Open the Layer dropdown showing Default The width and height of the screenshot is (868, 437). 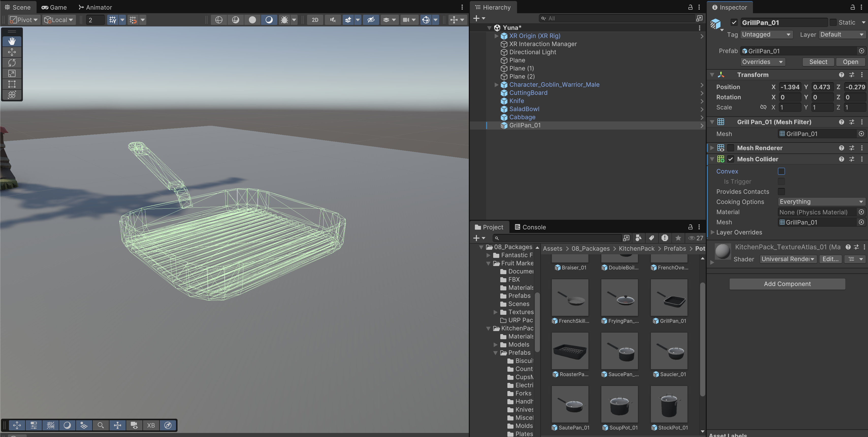tap(842, 34)
